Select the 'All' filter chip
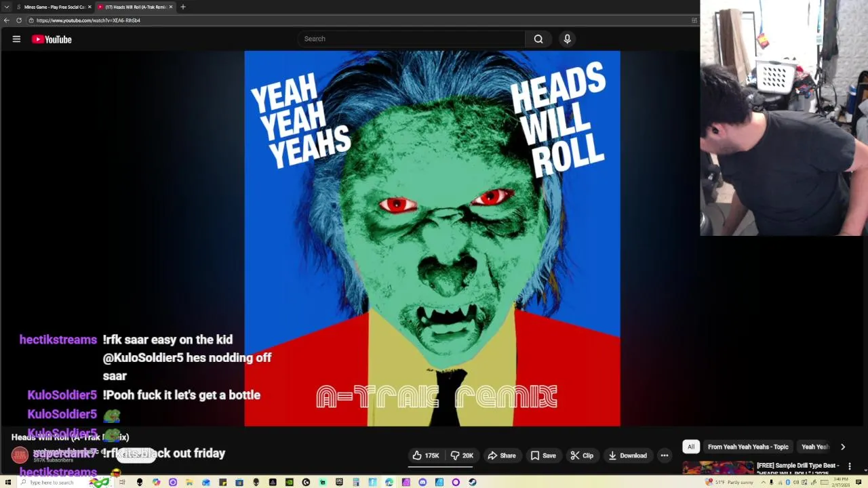 point(691,447)
